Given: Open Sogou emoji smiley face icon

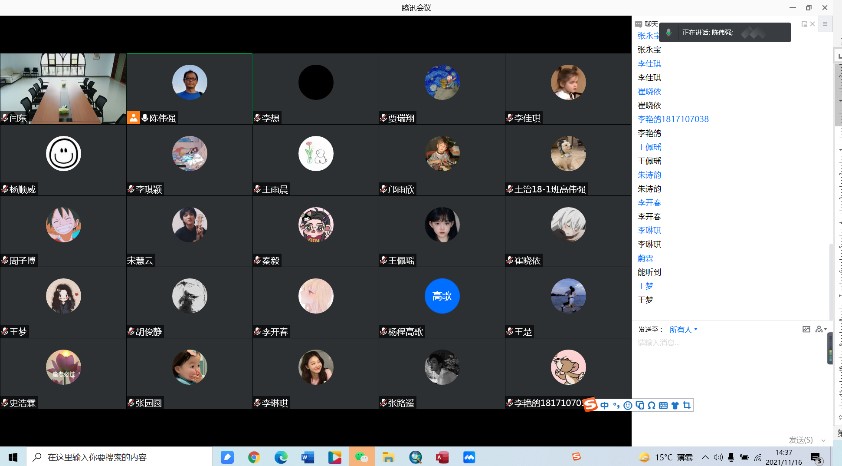Looking at the screenshot, I should coord(628,405).
